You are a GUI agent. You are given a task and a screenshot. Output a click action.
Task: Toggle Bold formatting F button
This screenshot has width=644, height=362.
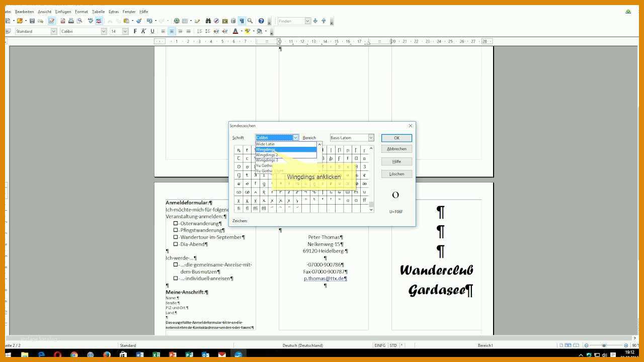click(x=135, y=31)
